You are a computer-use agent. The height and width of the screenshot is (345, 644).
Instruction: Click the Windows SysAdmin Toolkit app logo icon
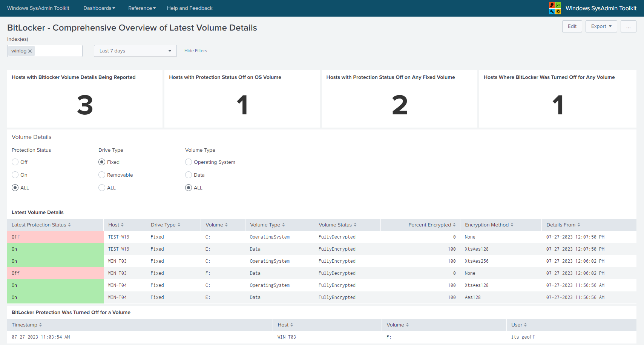click(x=555, y=8)
